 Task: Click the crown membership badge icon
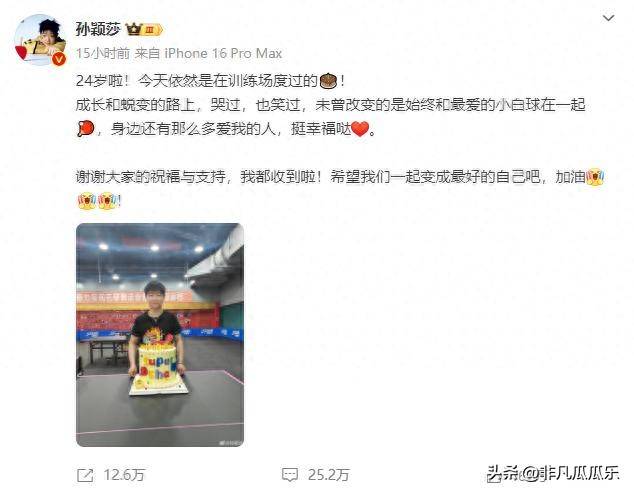point(133,29)
